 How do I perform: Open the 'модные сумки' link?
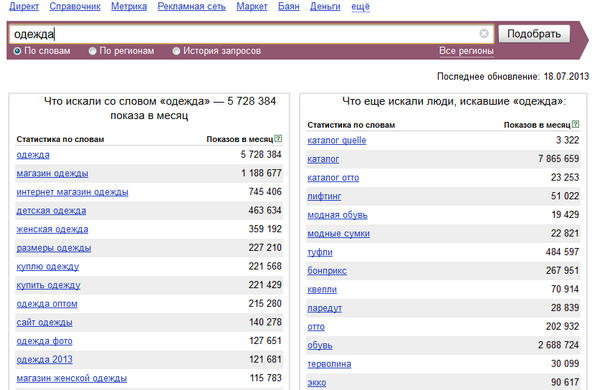338,233
